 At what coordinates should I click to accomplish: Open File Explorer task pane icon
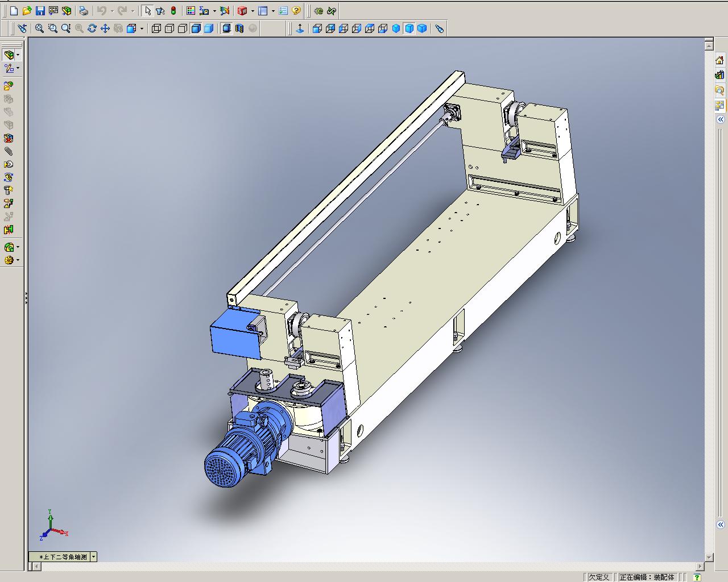[x=719, y=90]
